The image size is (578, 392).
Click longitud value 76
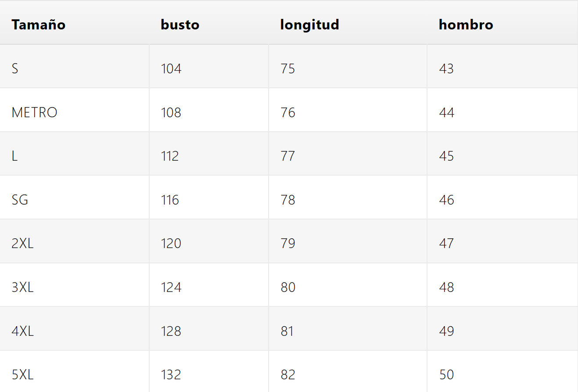pyautogui.click(x=288, y=113)
